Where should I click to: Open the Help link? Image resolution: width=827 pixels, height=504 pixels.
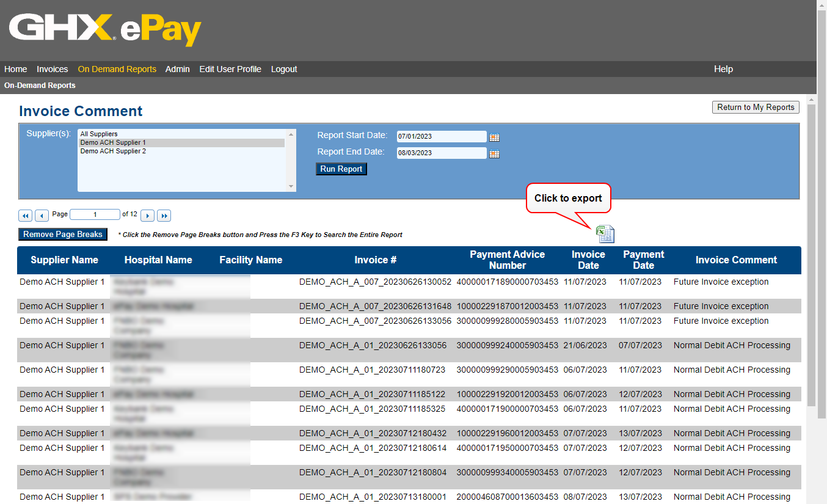tap(723, 69)
